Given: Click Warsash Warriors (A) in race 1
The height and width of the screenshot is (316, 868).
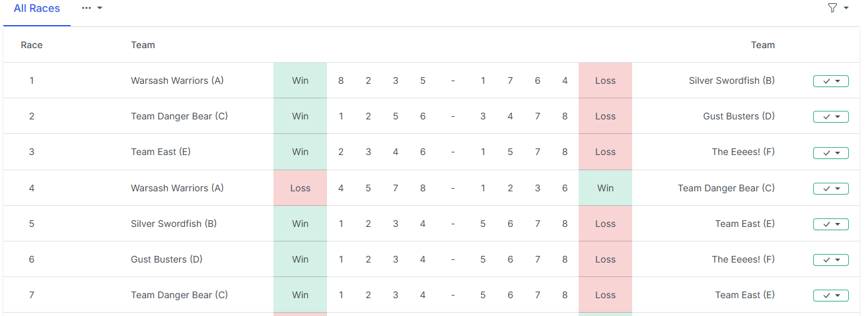Looking at the screenshot, I should point(177,80).
